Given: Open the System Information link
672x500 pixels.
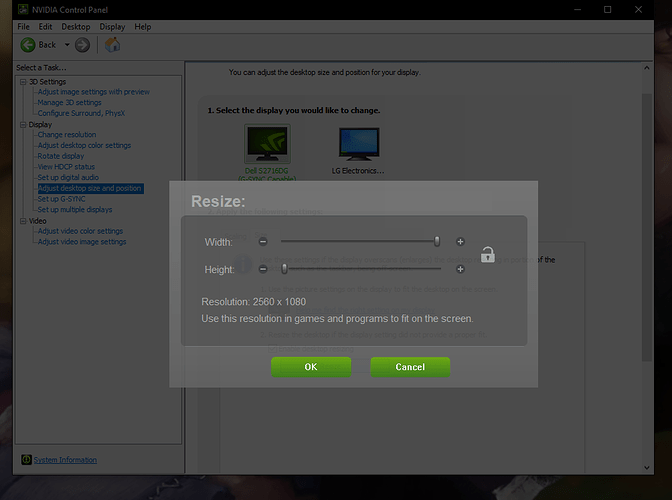Looking at the screenshot, I should coord(65,460).
